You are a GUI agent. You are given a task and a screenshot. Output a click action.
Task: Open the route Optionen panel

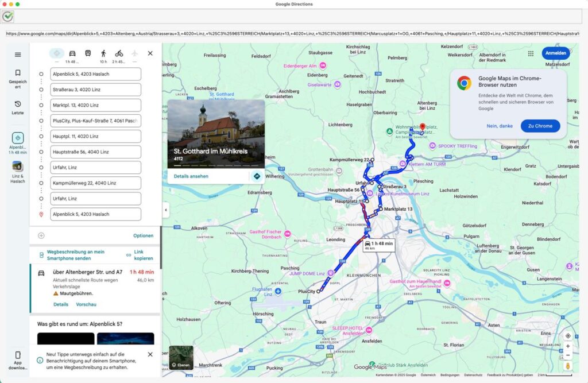point(143,235)
